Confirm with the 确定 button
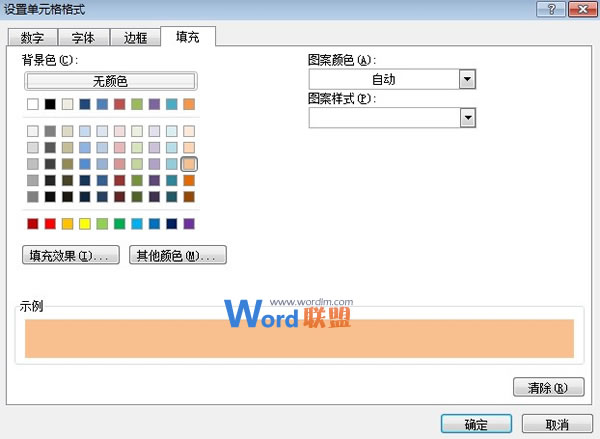The height and width of the screenshot is (439, 600). 476,424
